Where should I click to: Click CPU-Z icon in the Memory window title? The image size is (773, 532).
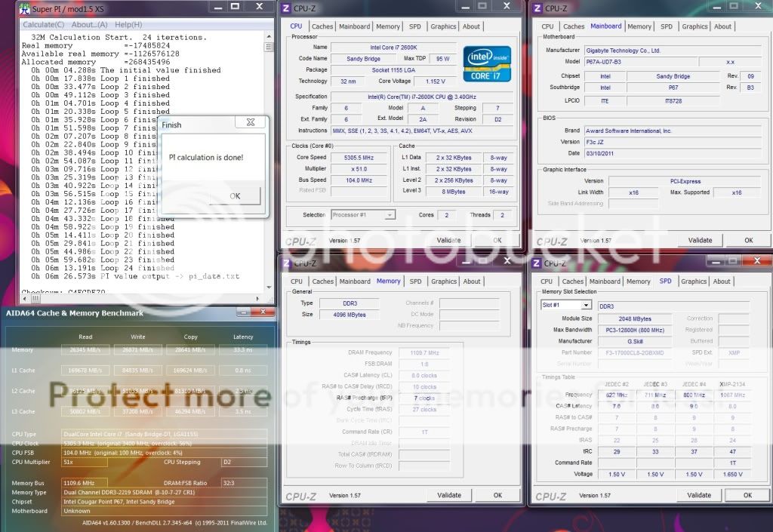[285, 263]
